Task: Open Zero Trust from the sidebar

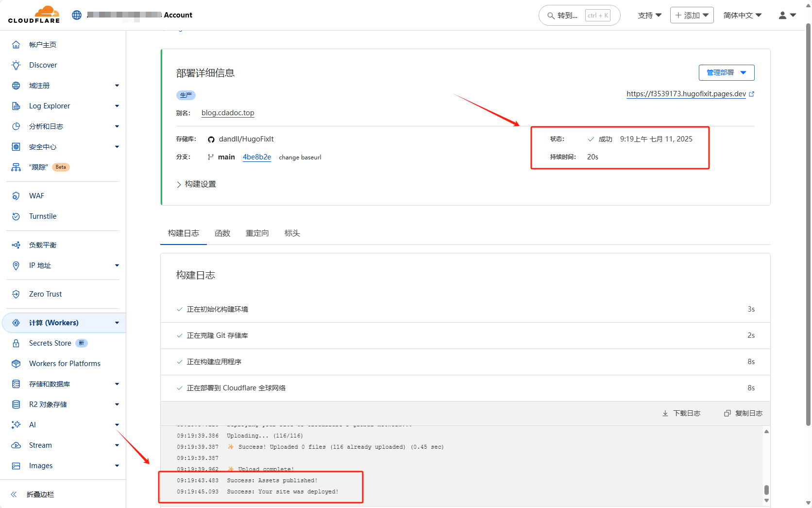Action: pyautogui.click(x=45, y=294)
